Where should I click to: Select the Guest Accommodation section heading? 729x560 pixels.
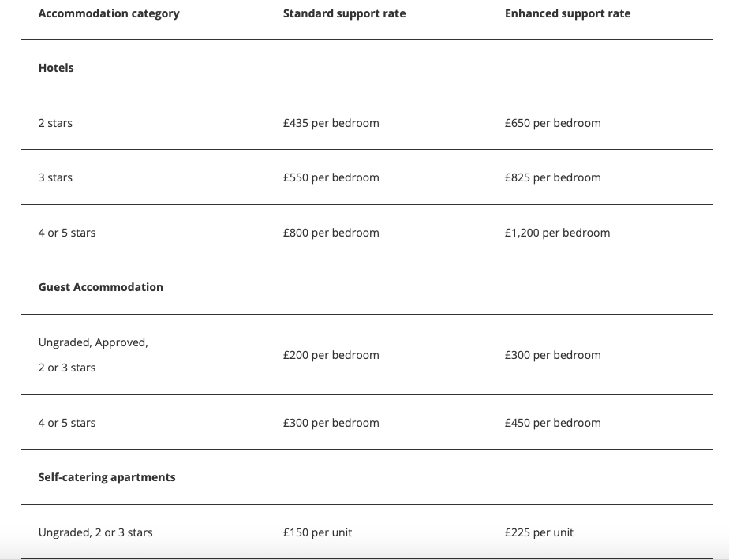point(101,287)
